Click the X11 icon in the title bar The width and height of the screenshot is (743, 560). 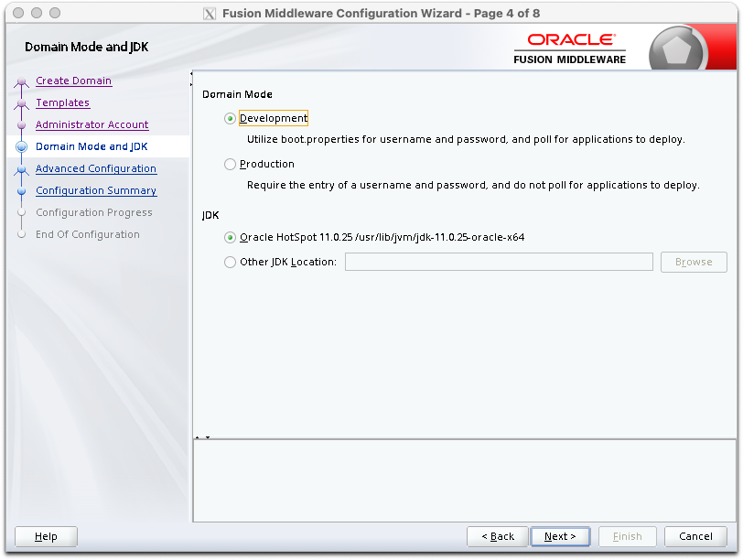coord(209,13)
